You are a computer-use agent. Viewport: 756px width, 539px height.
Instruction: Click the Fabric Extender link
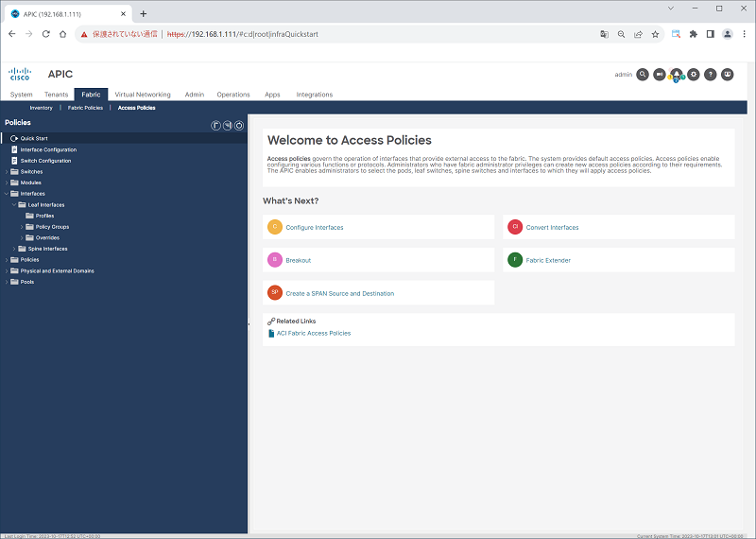pos(548,260)
